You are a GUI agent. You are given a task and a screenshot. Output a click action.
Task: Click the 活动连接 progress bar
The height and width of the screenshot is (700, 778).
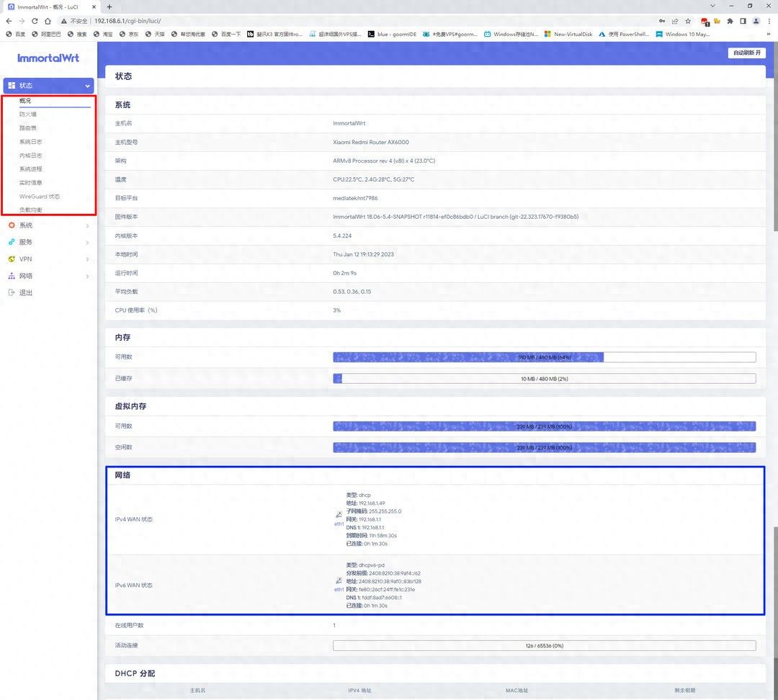544,646
